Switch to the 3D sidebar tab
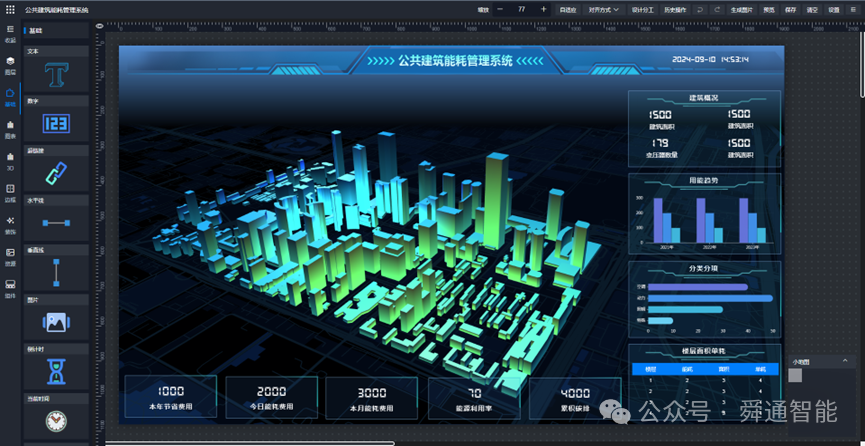 point(10,162)
